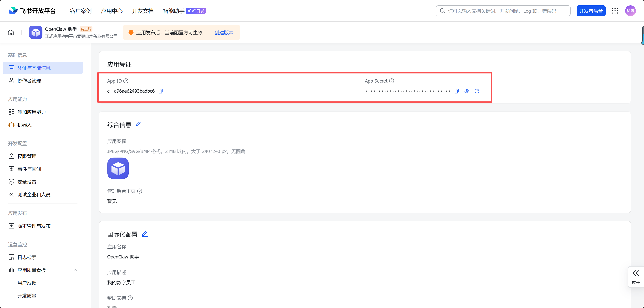
Task: Copy the App Secret
Action: pos(457,91)
